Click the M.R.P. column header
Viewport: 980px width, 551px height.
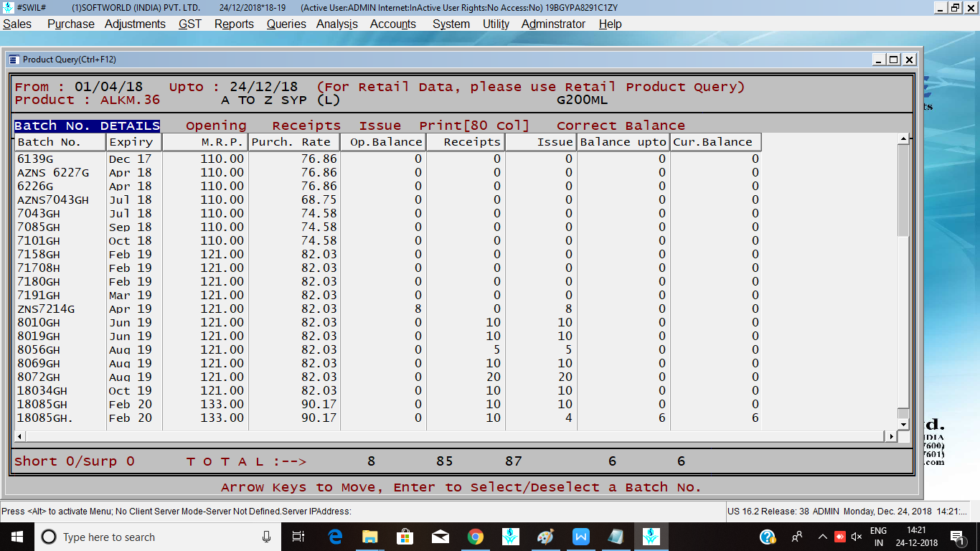tap(205, 142)
